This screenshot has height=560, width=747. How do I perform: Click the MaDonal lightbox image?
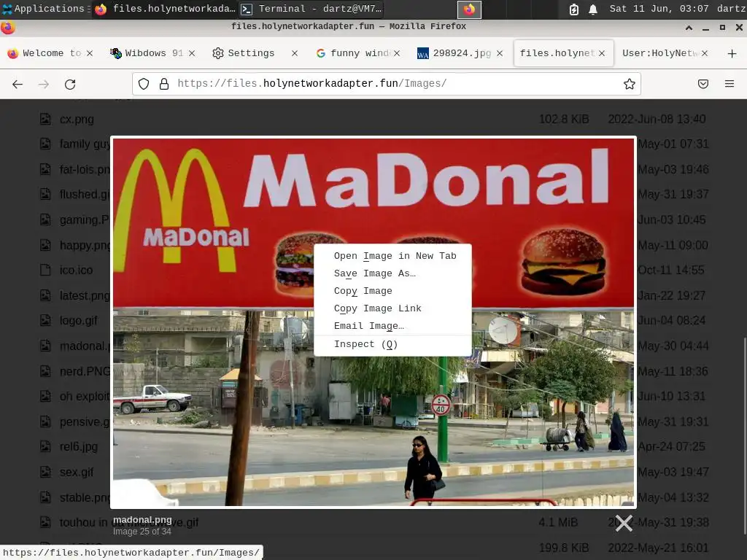click(x=373, y=322)
